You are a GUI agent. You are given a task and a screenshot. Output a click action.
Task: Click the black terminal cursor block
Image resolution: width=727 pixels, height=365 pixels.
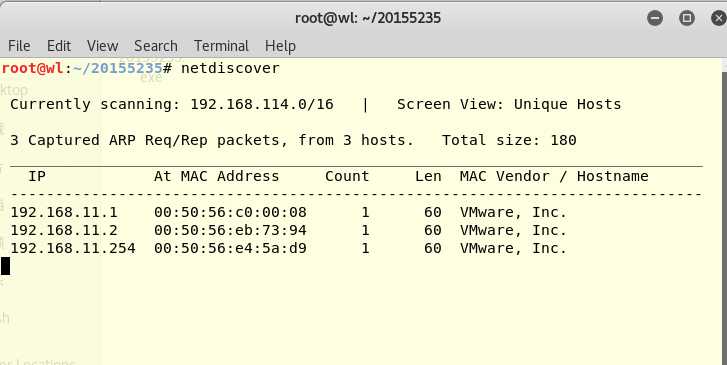[x=6, y=266]
